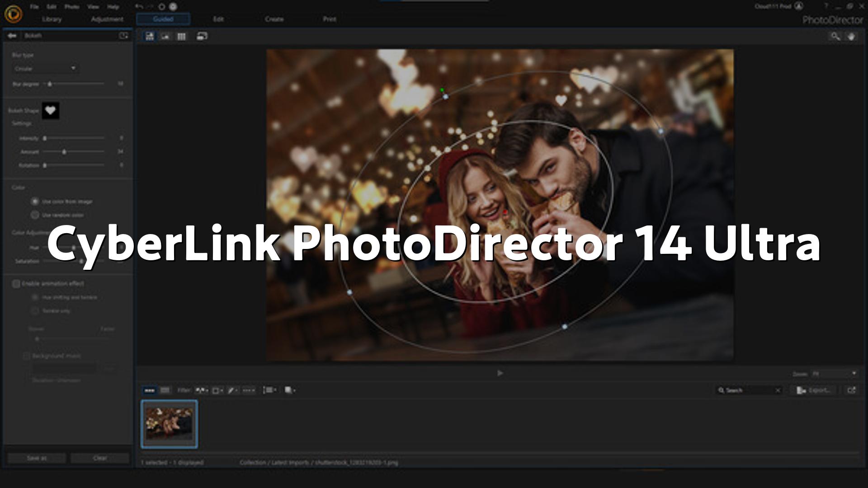Choose list view in the browser panel
The width and height of the screenshot is (868, 488).
coord(165,390)
